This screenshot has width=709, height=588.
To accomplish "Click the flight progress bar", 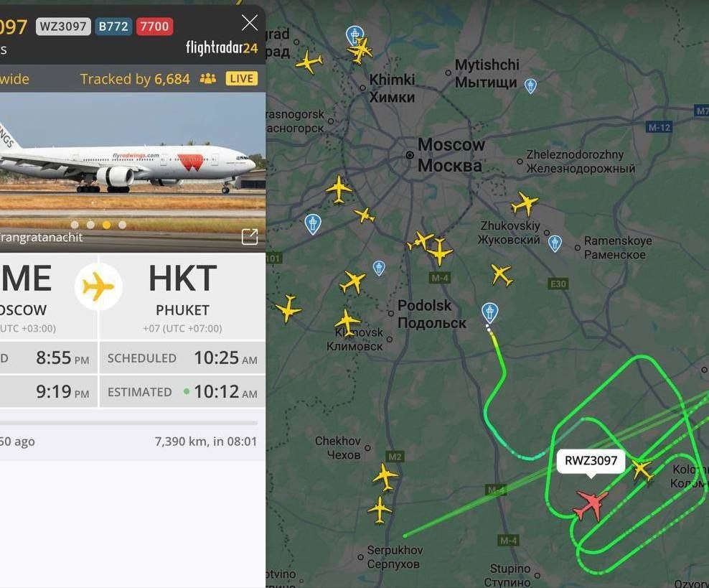I will pyautogui.click(x=129, y=424).
